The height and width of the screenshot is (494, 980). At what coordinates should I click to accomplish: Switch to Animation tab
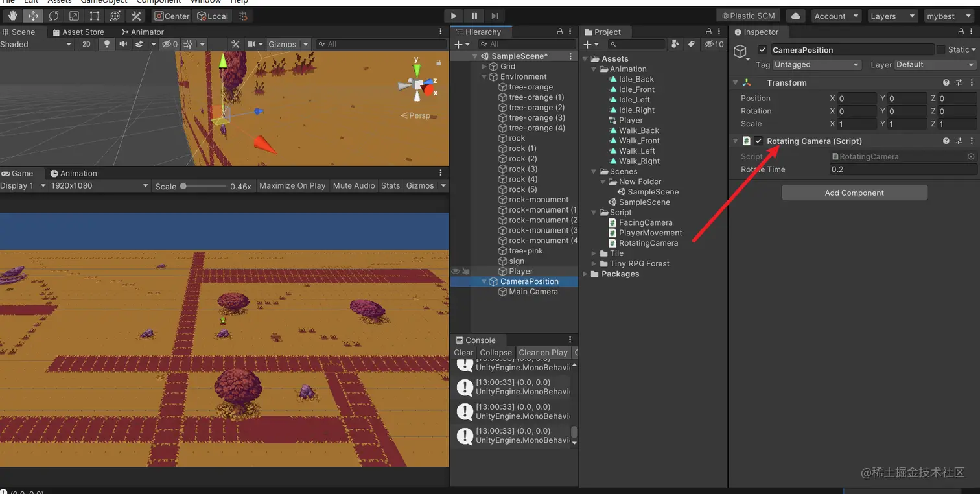pos(73,173)
